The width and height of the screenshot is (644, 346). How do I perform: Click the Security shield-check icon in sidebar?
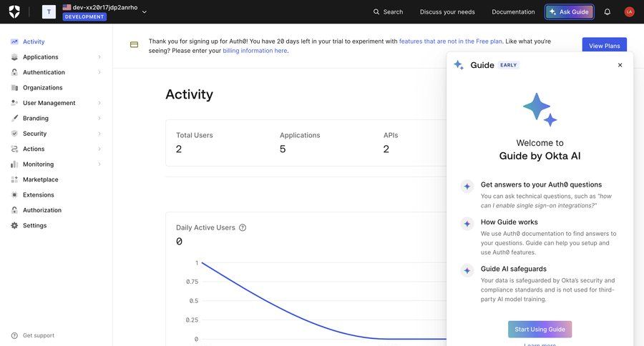(14, 134)
